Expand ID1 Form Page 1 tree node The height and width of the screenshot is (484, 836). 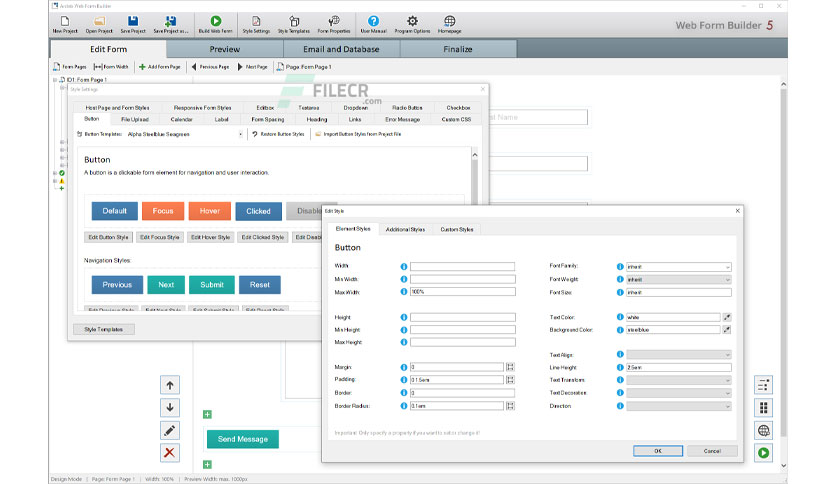[55, 80]
